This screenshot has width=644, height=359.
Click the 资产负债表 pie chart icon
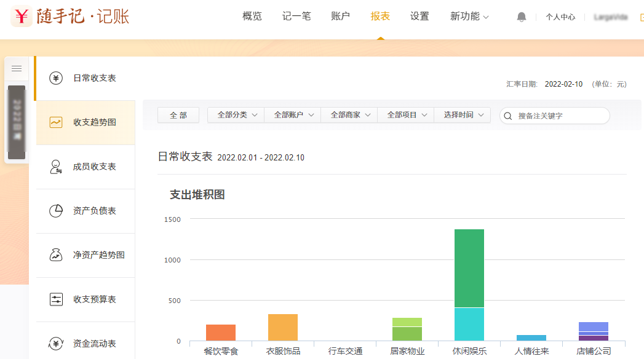[x=56, y=211]
